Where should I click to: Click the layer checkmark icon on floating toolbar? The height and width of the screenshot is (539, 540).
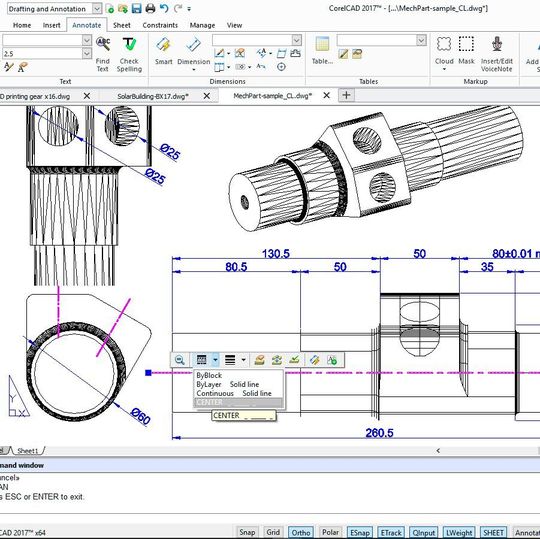[x=294, y=360]
